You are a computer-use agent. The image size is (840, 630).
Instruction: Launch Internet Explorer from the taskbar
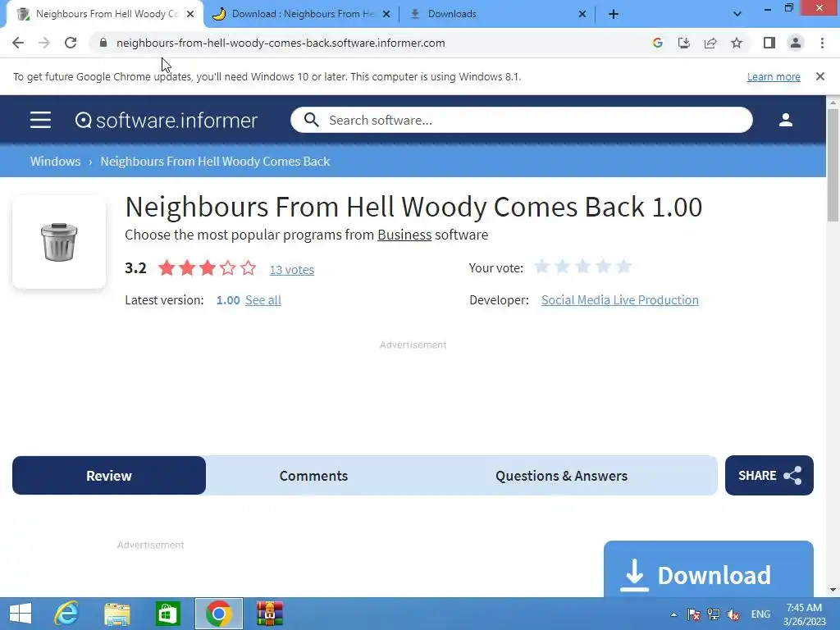(66, 614)
